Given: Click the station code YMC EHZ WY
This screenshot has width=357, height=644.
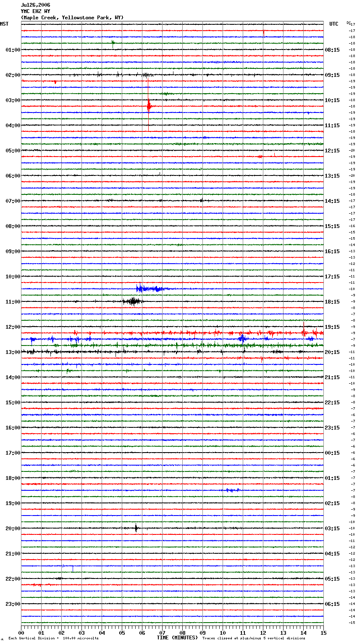Looking at the screenshot, I should click(x=36, y=11).
